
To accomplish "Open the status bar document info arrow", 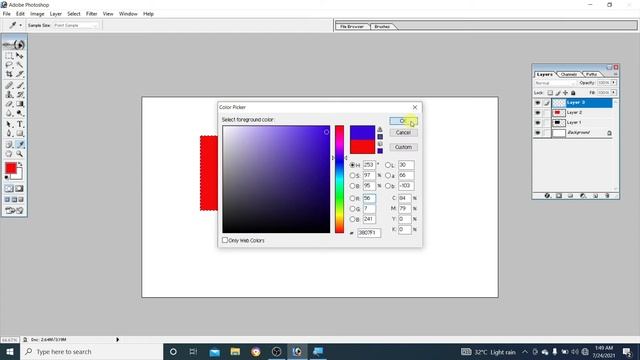I will point(117,340).
